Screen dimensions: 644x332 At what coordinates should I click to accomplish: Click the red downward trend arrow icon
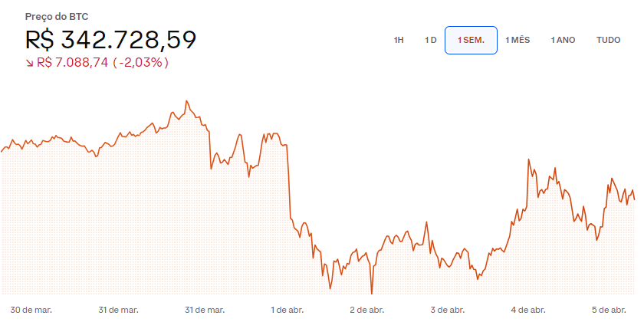30,63
